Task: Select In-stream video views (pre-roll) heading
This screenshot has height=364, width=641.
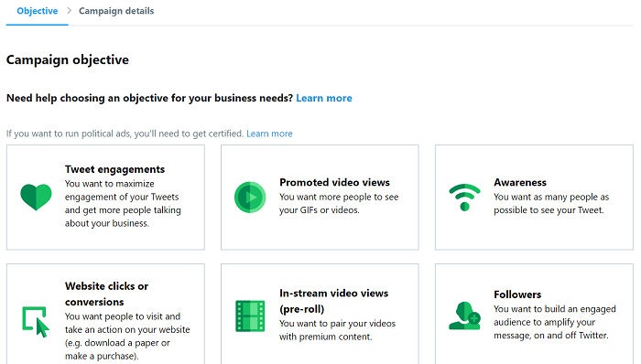Action: [x=333, y=301]
